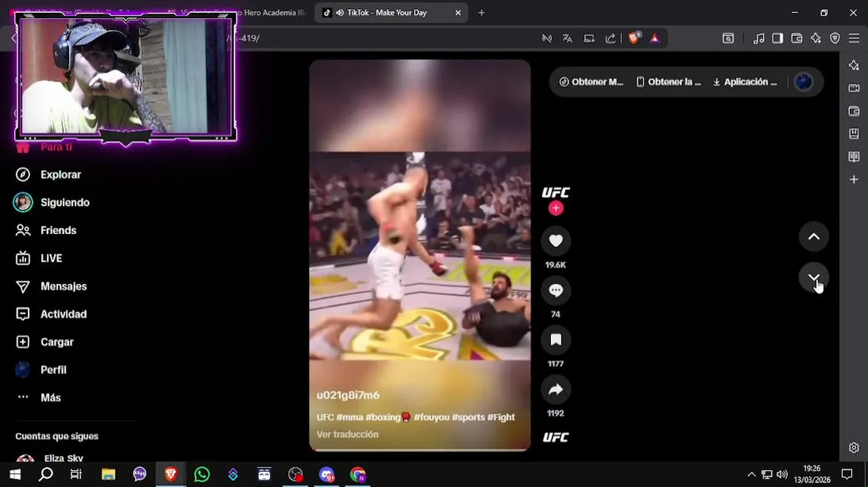The height and width of the screenshot is (487, 868).
Task: Click the Brave Shields lion icon
Action: click(633, 39)
